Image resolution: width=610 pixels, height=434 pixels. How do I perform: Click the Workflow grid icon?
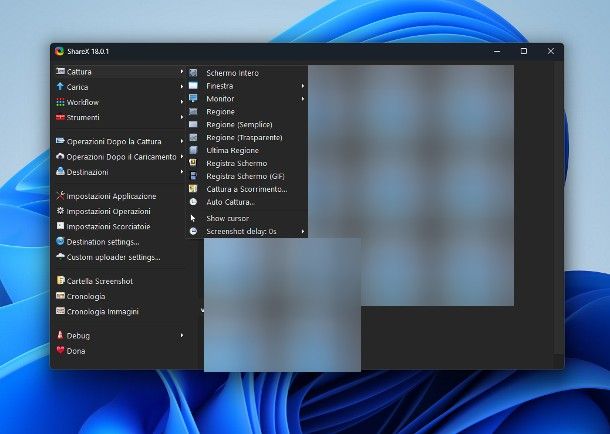coord(60,102)
